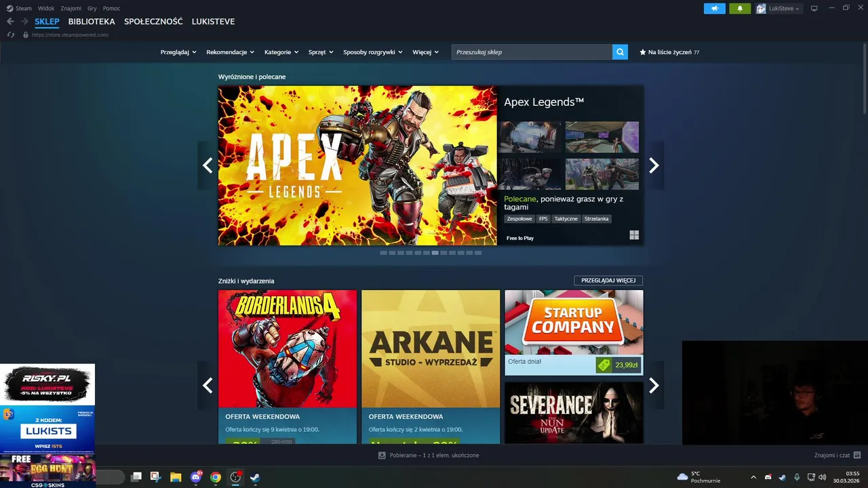Expand the Rekomendacje dropdown
This screenshot has height=488, width=868.
coord(231,52)
